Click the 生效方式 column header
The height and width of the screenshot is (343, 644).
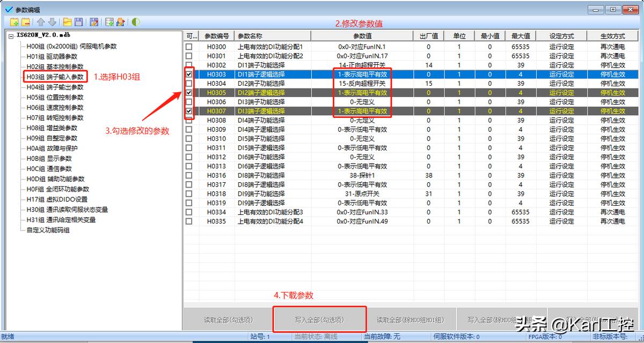tap(613, 36)
